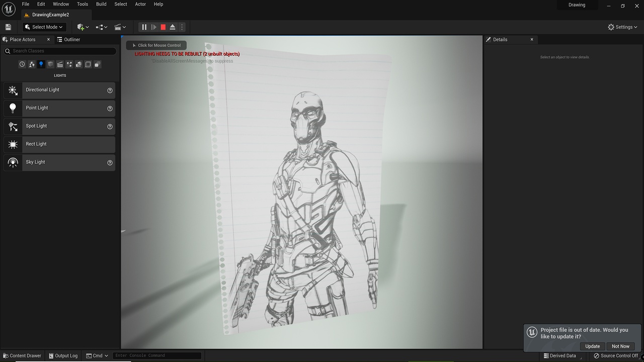This screenshot has width=644, height=362.
Task: Stop the play-in-editor session
Action: 163,27
